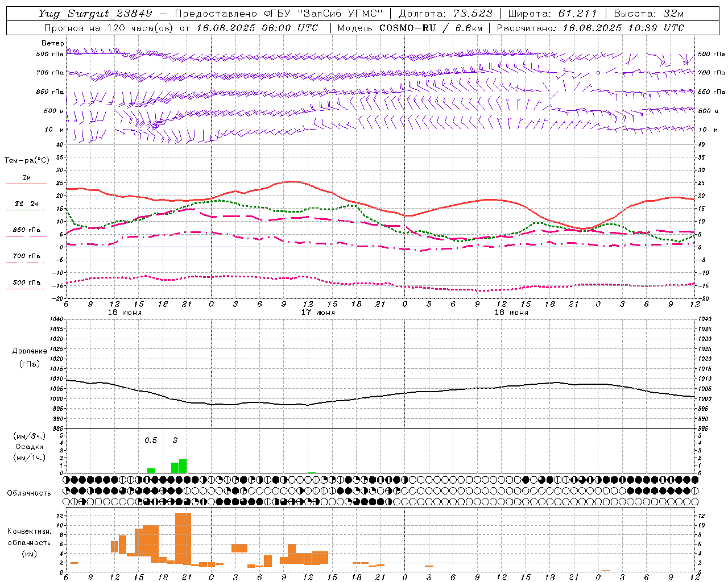
Task: Click the provider text ФГБУ "ЗапСиб УГМС"
Action: click(324, 14)
